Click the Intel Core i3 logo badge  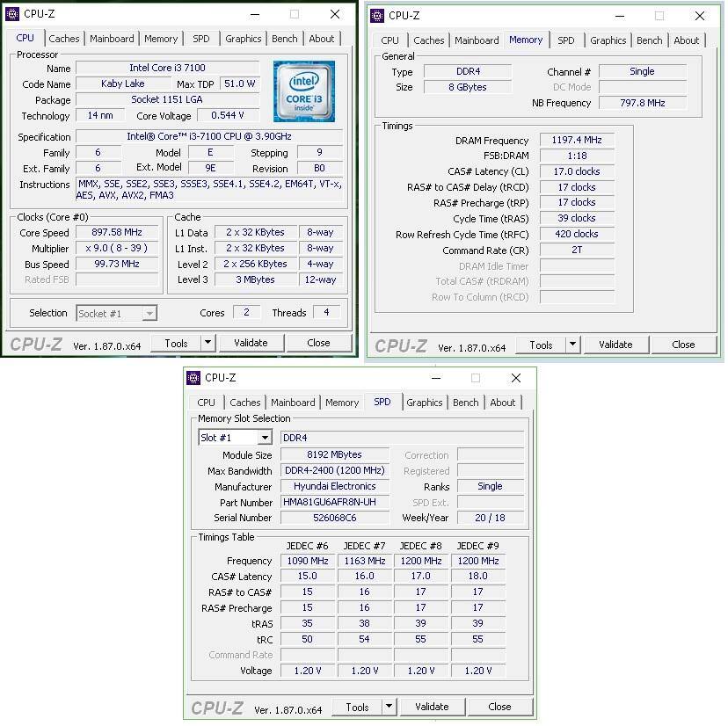303,91
